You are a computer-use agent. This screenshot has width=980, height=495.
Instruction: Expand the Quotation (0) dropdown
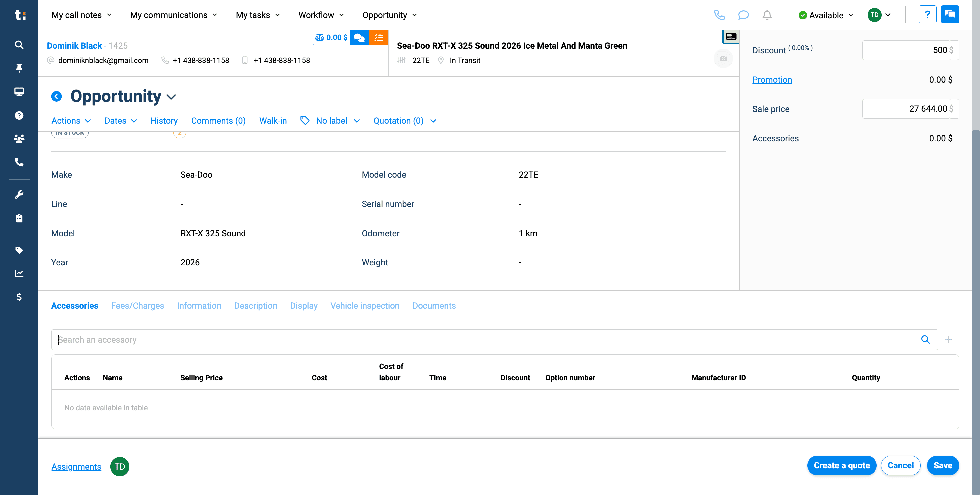point(404,121)
